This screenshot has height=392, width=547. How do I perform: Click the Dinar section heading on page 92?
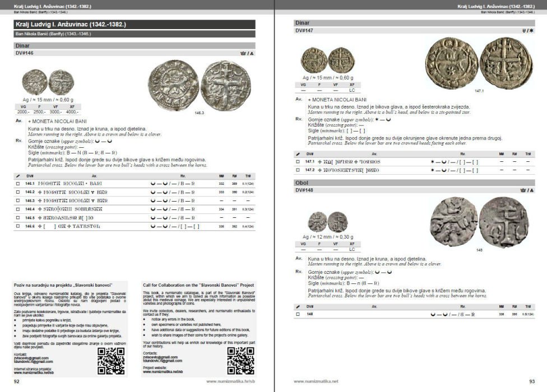pyautogui.click(x=135, y=45)
